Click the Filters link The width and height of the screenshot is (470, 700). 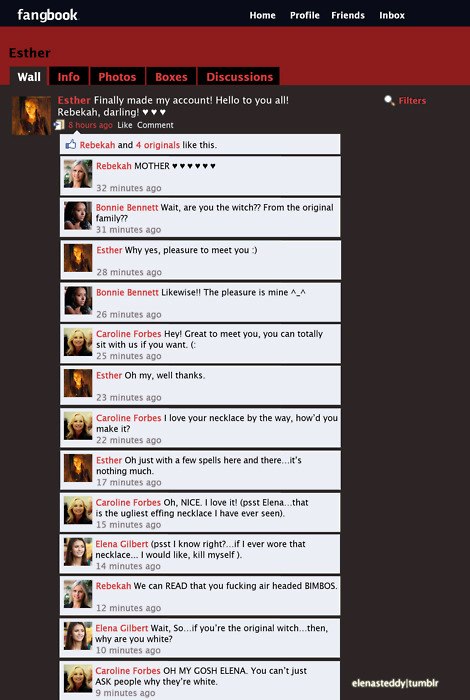pyautogui.click(x=412, y=101)
